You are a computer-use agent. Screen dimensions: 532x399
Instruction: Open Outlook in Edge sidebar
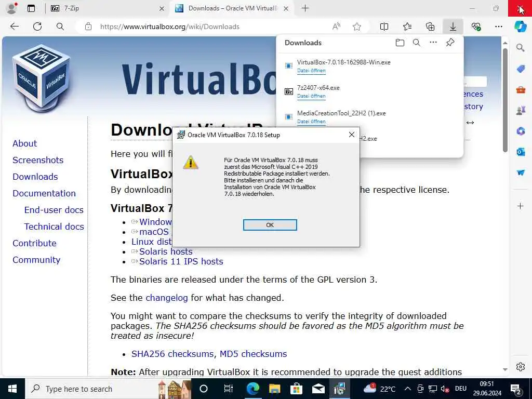coord(521,152)
